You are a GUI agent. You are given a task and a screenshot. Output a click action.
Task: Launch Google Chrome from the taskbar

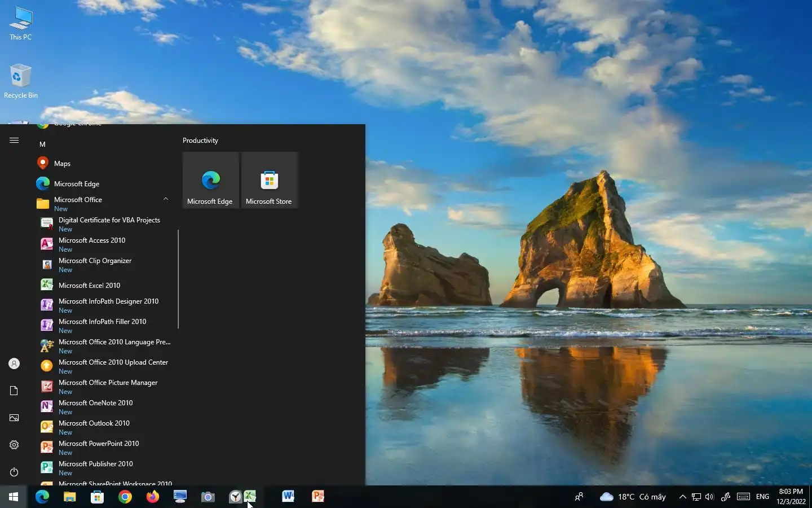[x=125, y=497]
